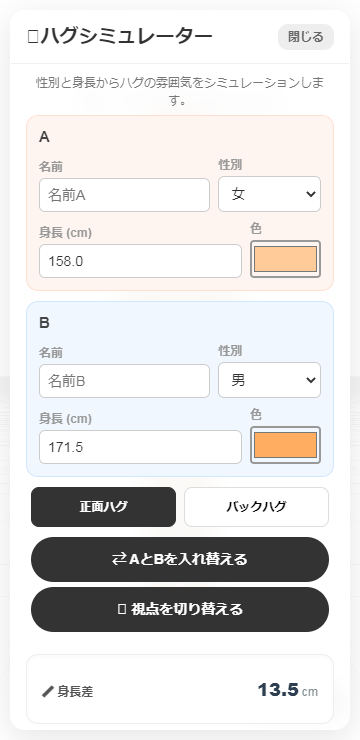
Task: Click the chevron arrow of the 女 select box
Action: click(310, 194)
